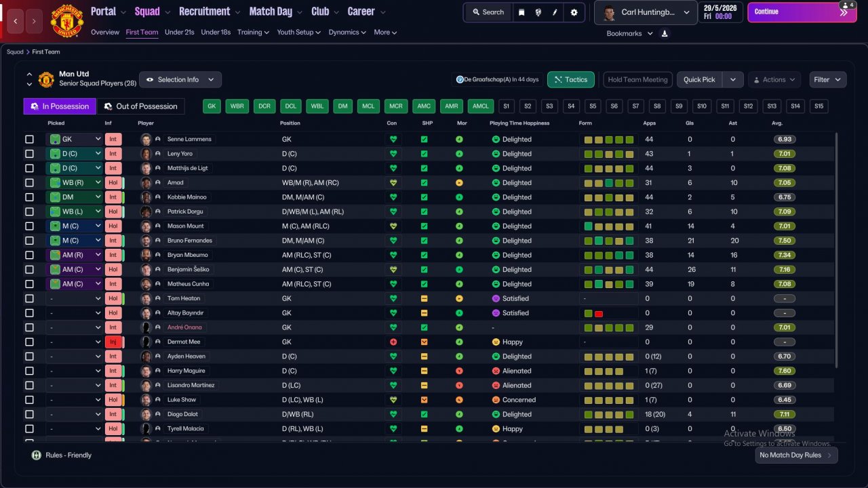Click Matthijs de Ligt's player portrait
The image size is (868, 488).
[146, 168]
